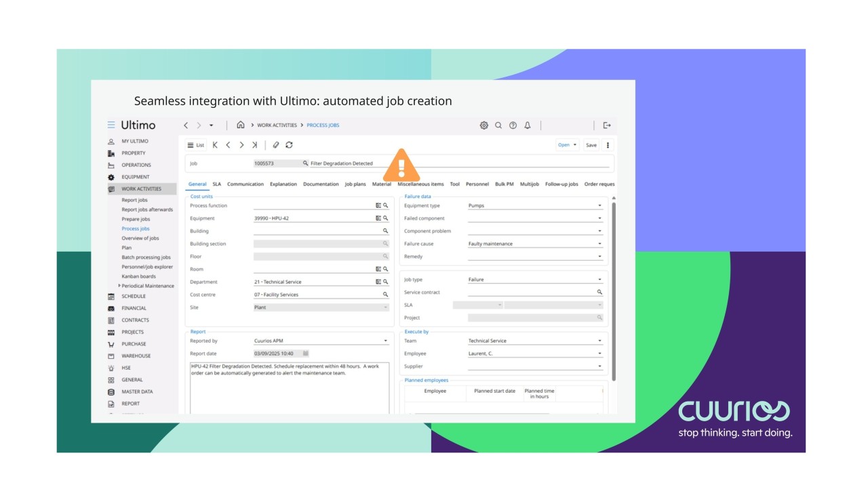Click the refresh icon in job toolbar

coord(290,144)
